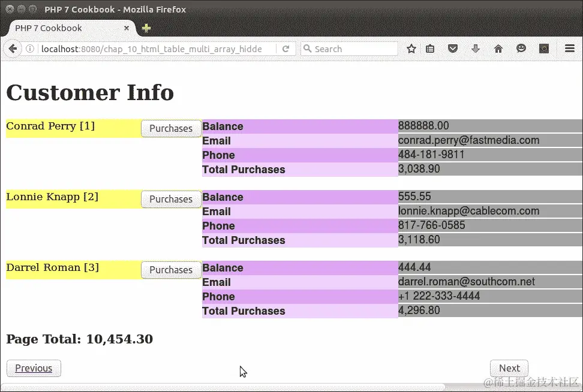The image size is (583, 392).
Task: Open the Downloads arrow icon
Action: [476, 49]
